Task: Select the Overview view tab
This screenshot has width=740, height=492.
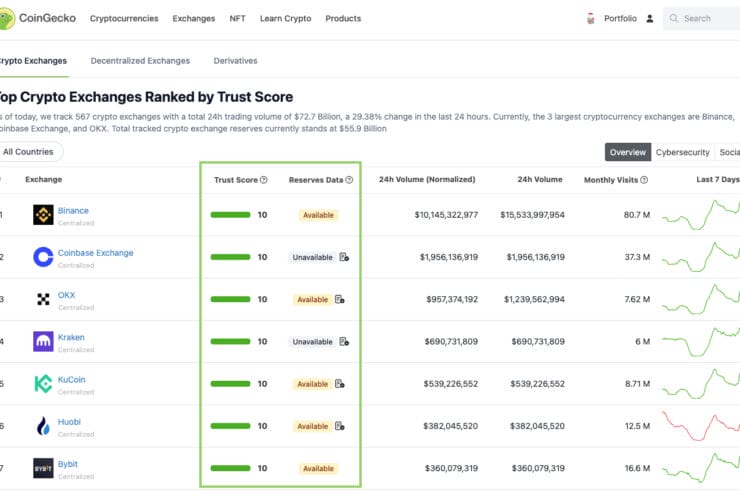Action: click(x=628, y=152)
